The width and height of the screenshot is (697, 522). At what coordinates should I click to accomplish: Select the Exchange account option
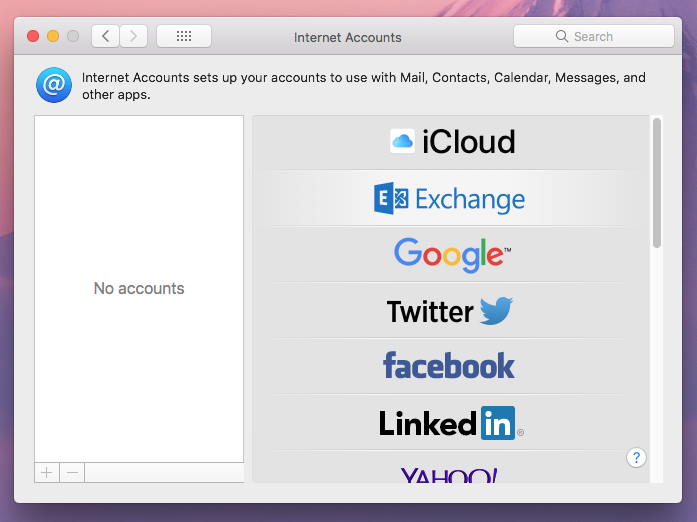pyautogui.click(x=451, y=198)
